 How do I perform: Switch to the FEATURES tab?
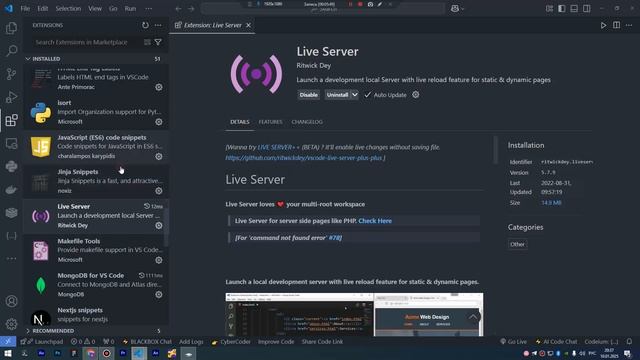click(270, 122)
